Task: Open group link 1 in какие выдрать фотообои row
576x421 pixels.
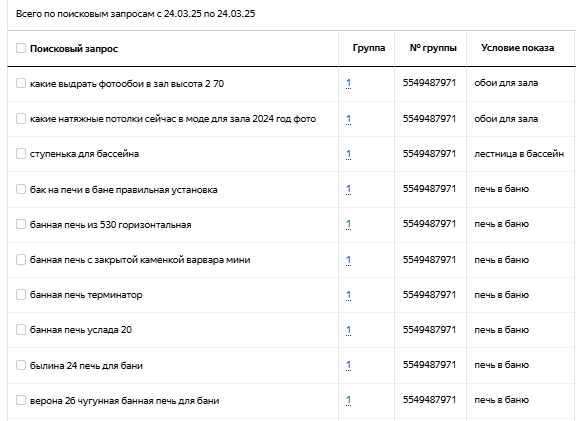Action: (349, 83)
